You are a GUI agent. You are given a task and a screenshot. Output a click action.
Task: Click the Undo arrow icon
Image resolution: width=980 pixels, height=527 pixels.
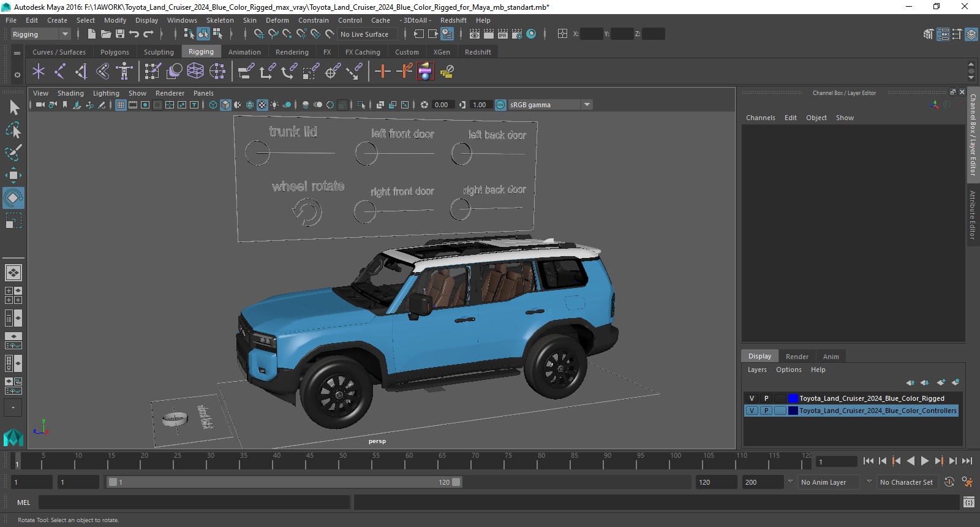pyautogui.click(x=134, y=34)
